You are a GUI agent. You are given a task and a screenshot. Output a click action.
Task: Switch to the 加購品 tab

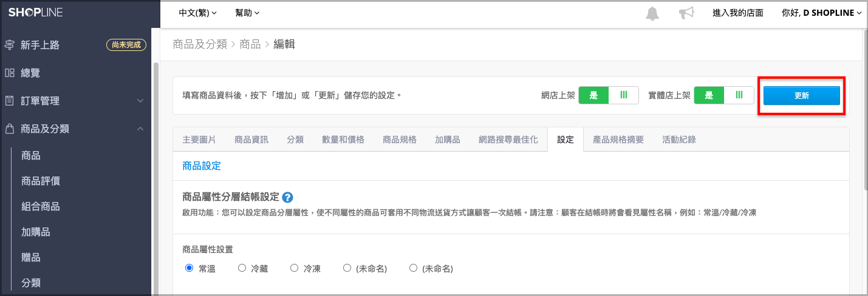[x=448, y=140]
